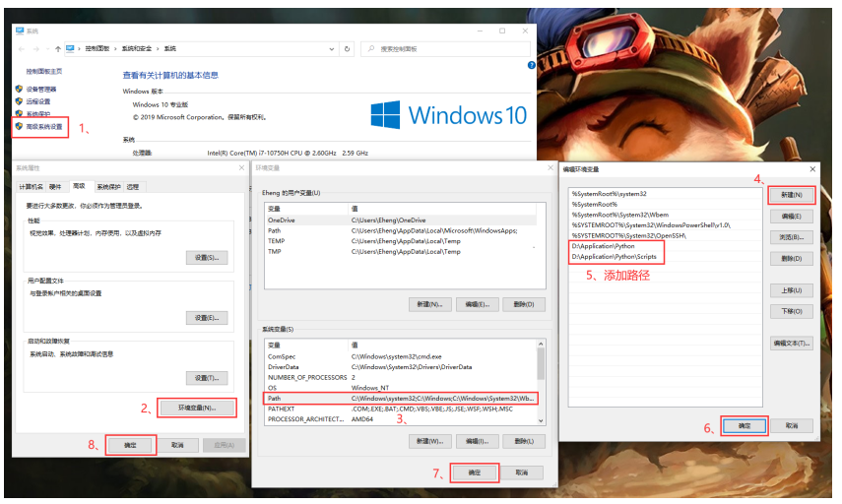
Task: Select PROCESSOR_ARCHITECT row
Action: pyautogui.click(x=401, y=419)
